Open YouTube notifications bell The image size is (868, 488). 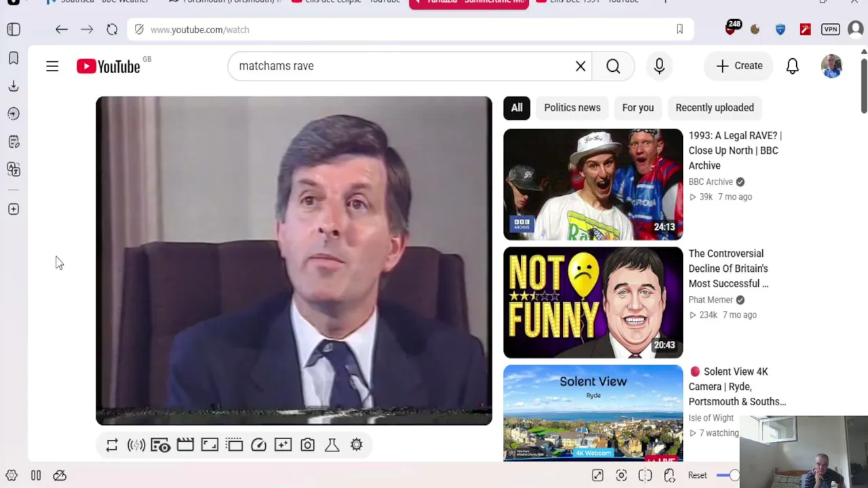click(x=792, y=66)
